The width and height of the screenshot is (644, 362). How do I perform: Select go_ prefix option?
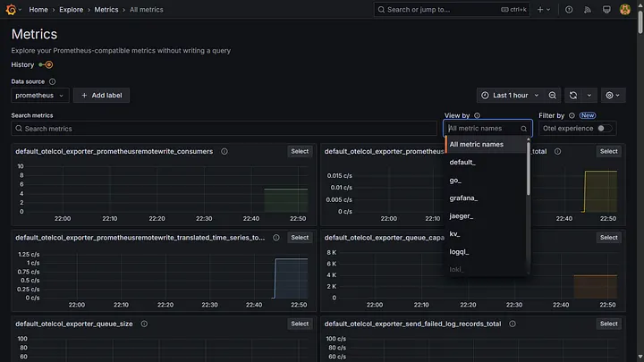[486, 181]
